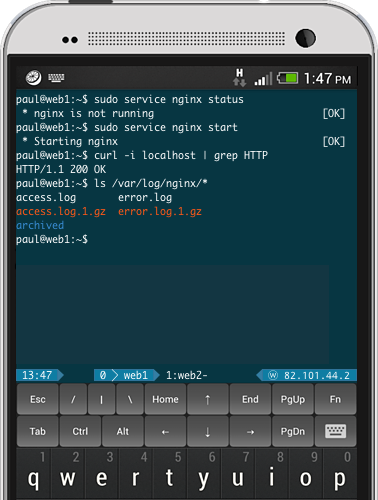Tap the access.log file name
Screen dimensions: 378x500
[46, 197]
